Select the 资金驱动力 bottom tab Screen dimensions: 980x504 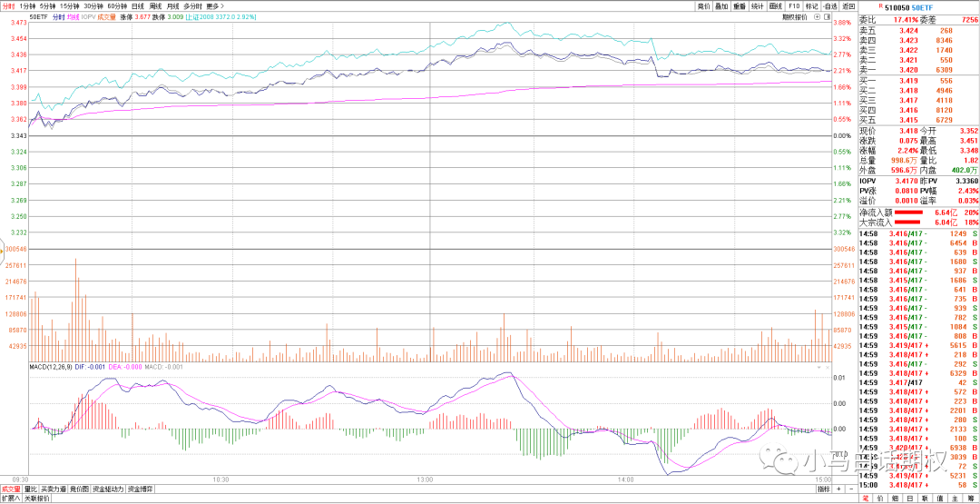point(108,489)
